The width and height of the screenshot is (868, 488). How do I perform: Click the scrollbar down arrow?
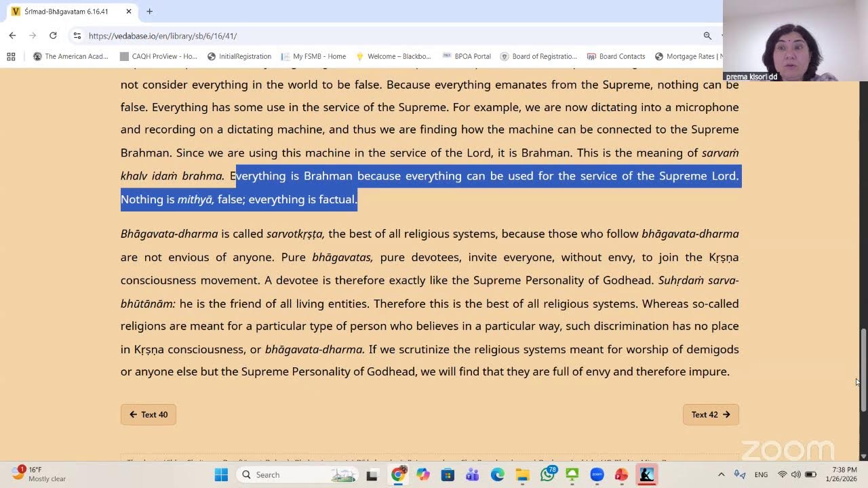coord(863,457)
